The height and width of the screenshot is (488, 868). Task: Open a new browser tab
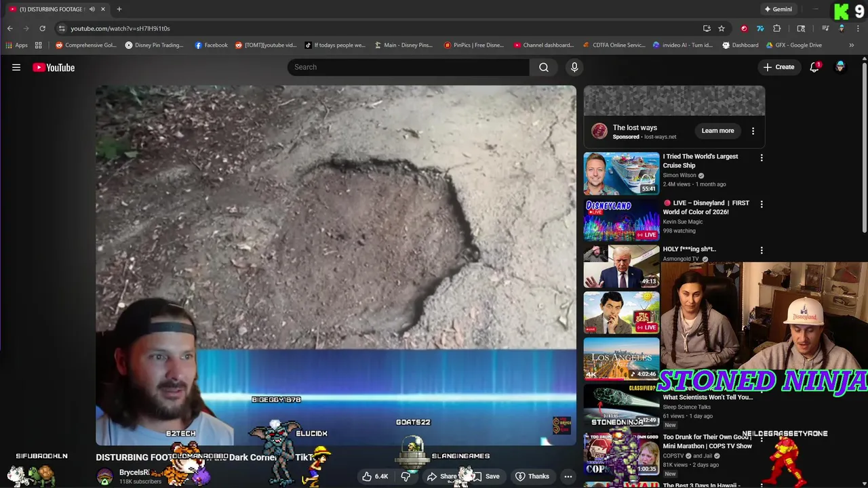coord(119,9)
